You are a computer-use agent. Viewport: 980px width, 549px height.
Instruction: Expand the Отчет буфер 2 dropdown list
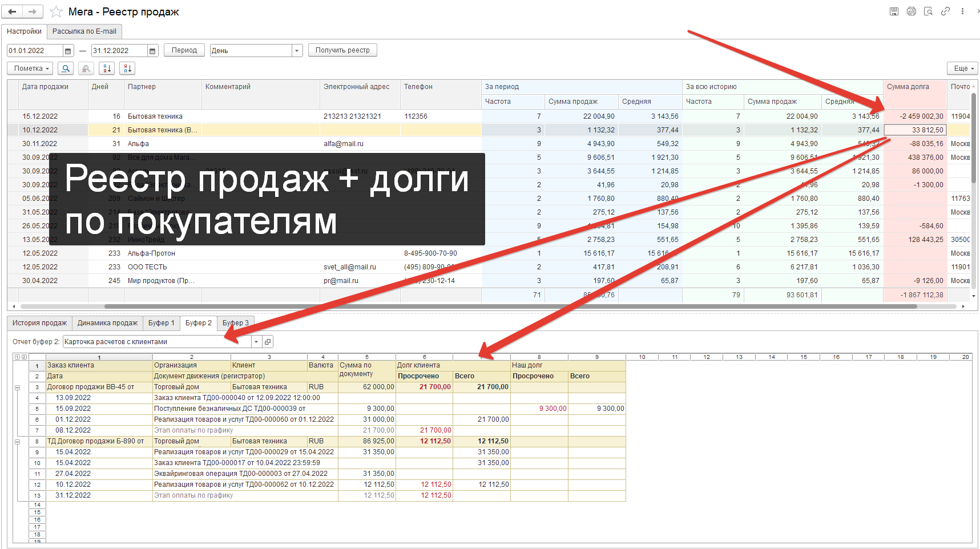pyautogui.click(x=256, y=342)
